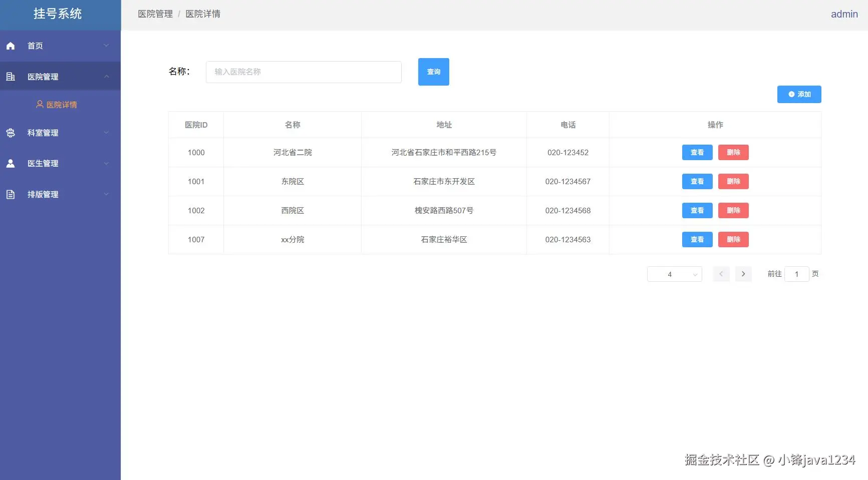This screenshot has width=868, height=480.
Task: Delete the 西院区 row
Action: click(x=733, y=211)
